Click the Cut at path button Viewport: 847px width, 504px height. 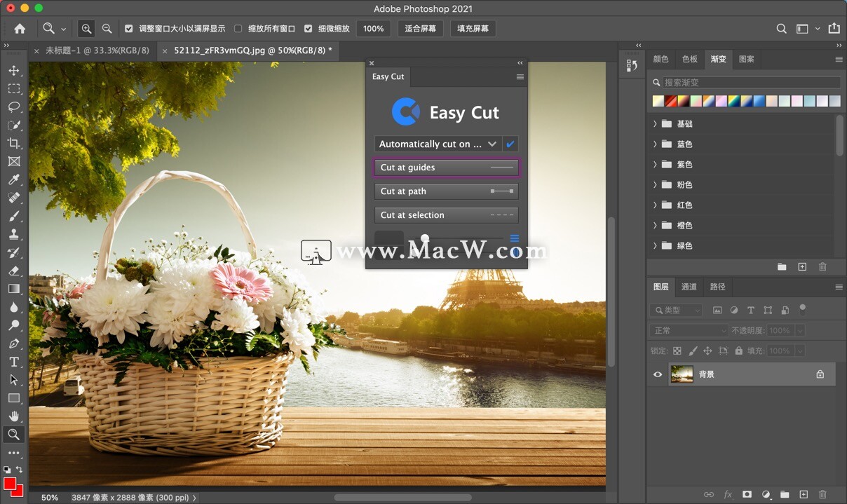pos(447,191)
